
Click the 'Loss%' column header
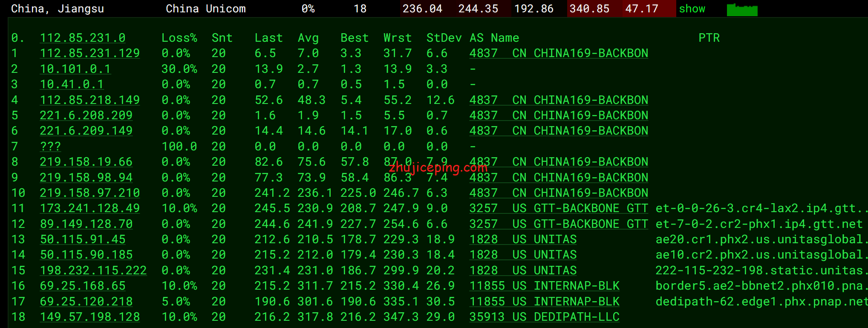coord(179,38)
